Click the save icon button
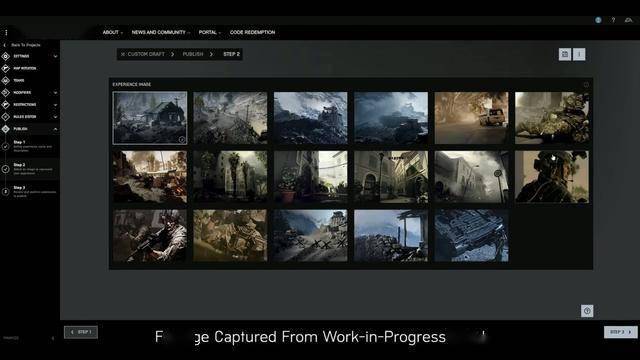 point(565,54)
